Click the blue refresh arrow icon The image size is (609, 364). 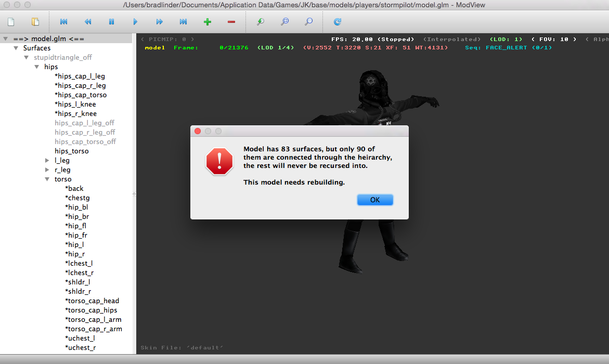point(338,22)
